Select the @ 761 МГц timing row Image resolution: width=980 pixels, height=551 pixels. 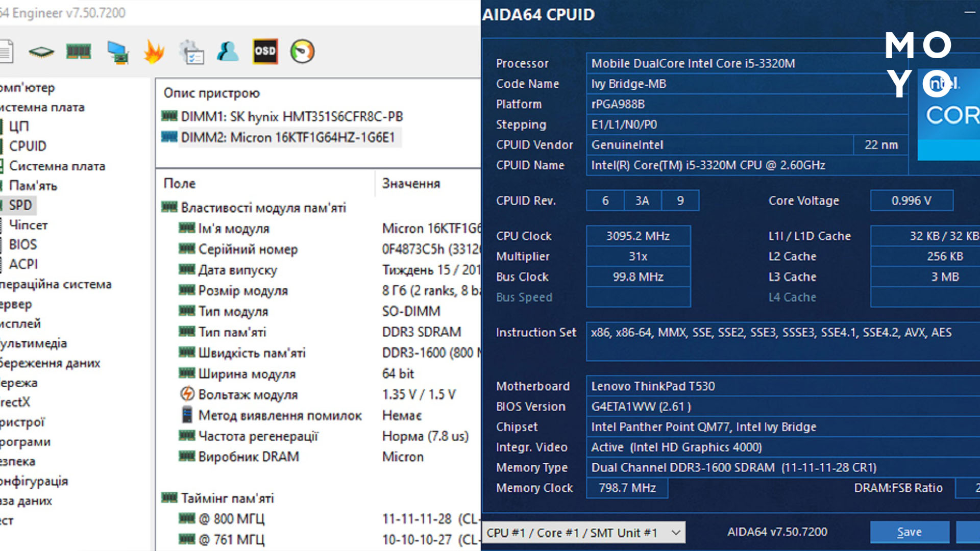329,540
